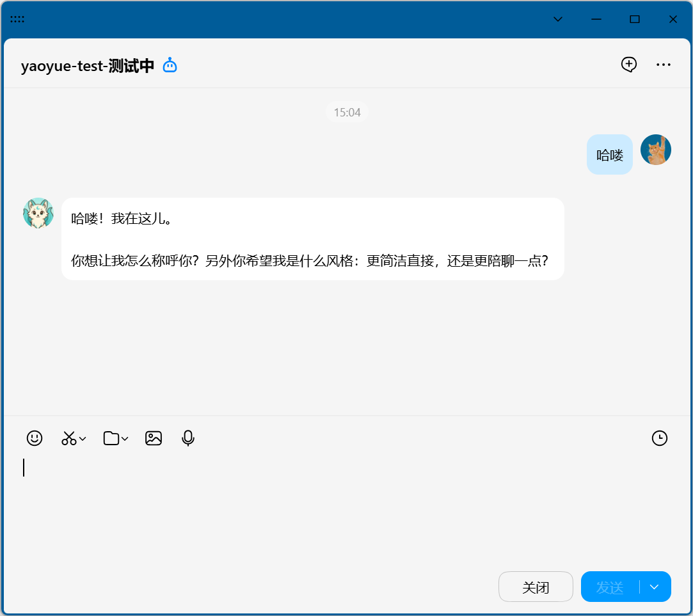
Task: Click the scissors screenshot tool
Action: click(68, 438)
